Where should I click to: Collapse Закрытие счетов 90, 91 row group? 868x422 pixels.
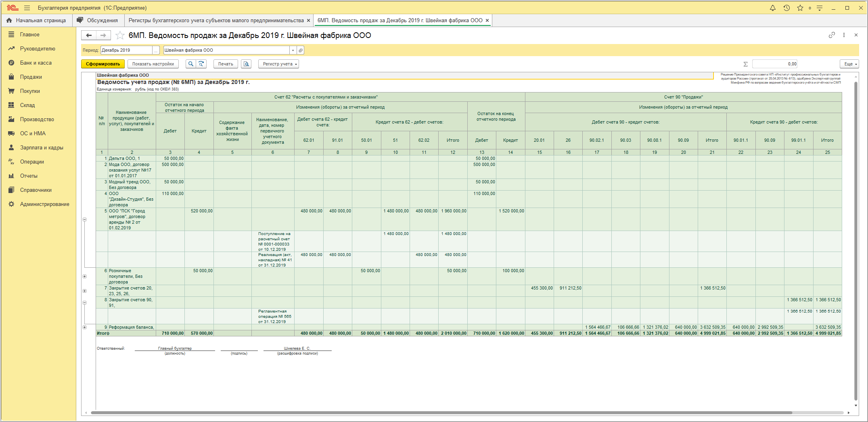pos(84,302)
